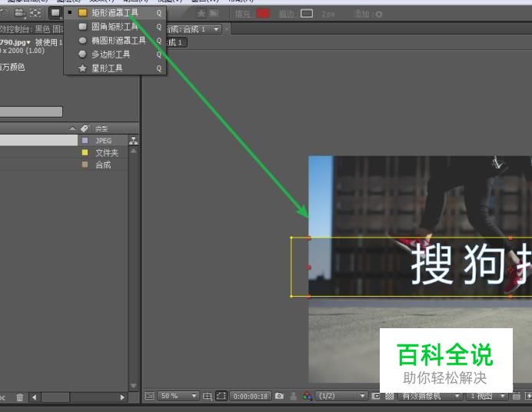Click the label tag column header icon
The height and width of the screenshot is (412, 532).
pyautogui.click(x=84, y=128)
